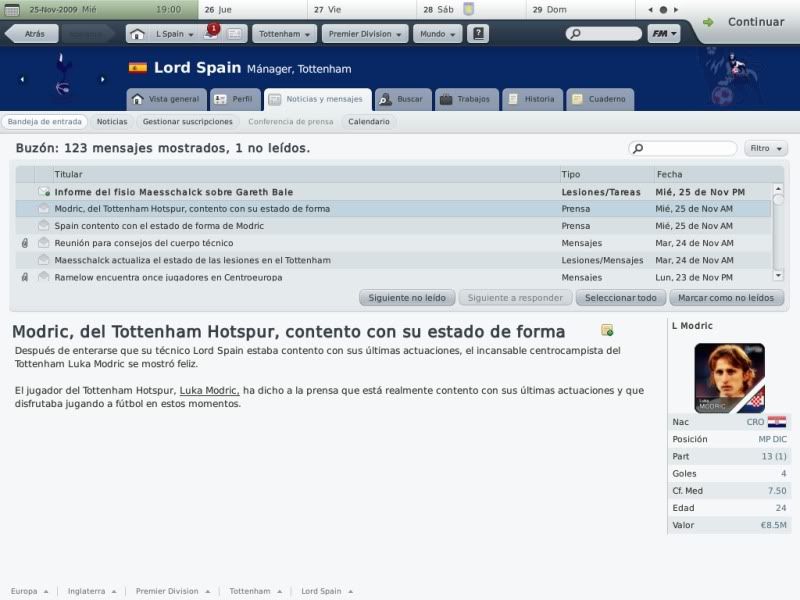
Task: Click Marcar como no leídos button
Action: tap(726, 297)
